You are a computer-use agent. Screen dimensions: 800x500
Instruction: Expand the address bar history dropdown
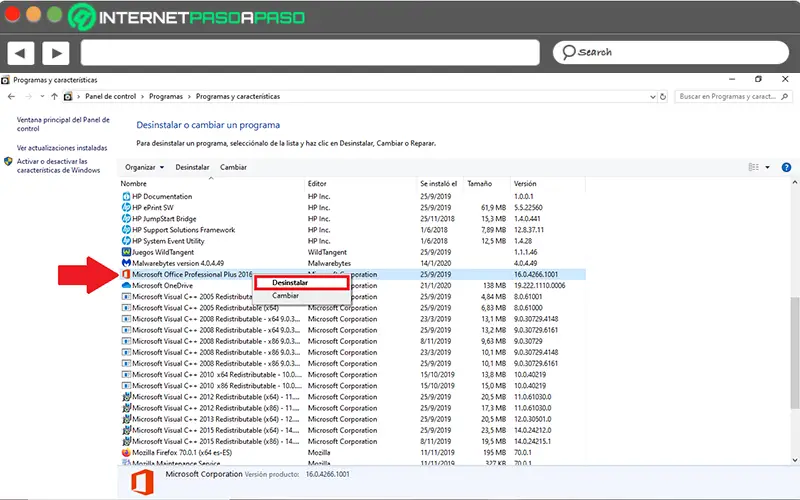(x=653, y=96)
